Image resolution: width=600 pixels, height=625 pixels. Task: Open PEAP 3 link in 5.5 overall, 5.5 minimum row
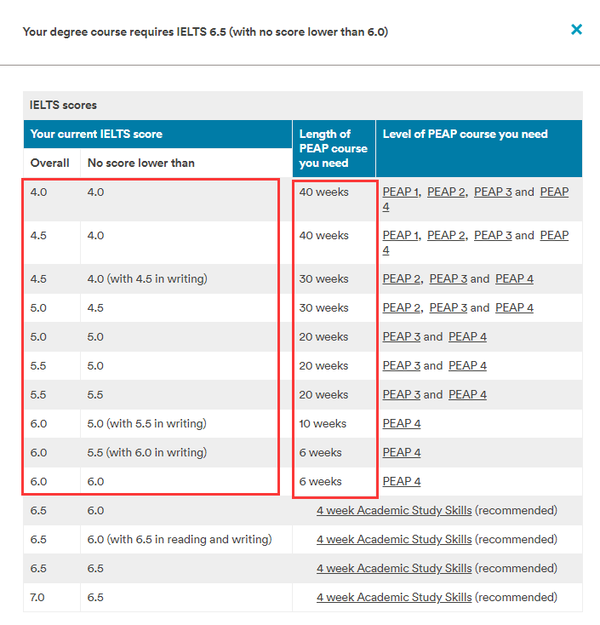[401, 395]
